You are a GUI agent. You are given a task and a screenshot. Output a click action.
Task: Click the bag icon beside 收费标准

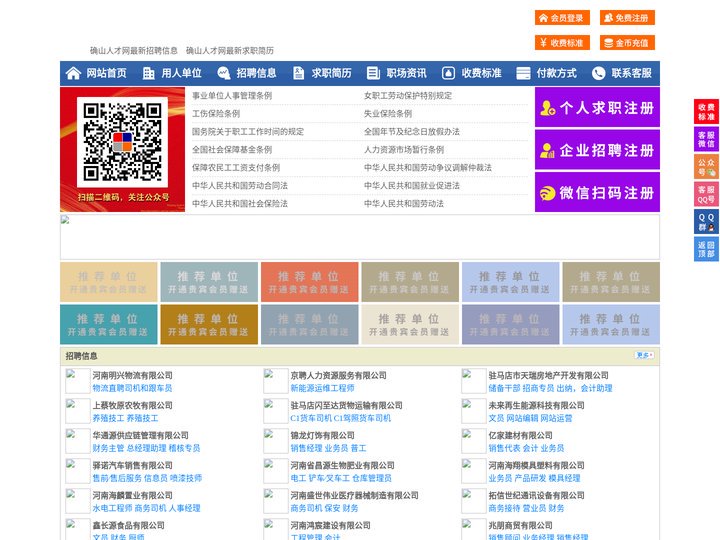click(x=448, y=73)
